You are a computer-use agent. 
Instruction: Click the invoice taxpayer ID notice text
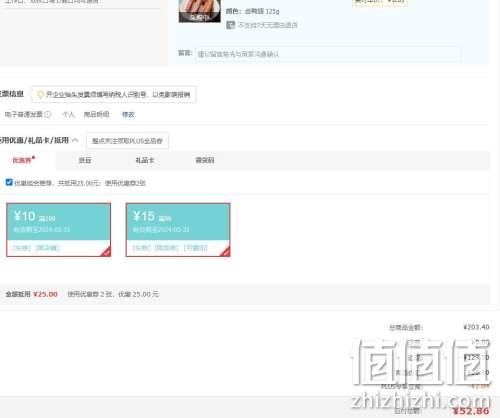point(118,95)
